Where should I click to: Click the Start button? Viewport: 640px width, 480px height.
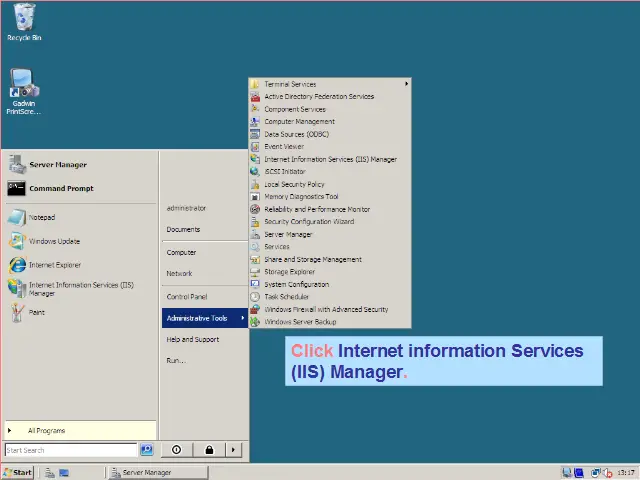pyautogui.click(x=18, y=472)
